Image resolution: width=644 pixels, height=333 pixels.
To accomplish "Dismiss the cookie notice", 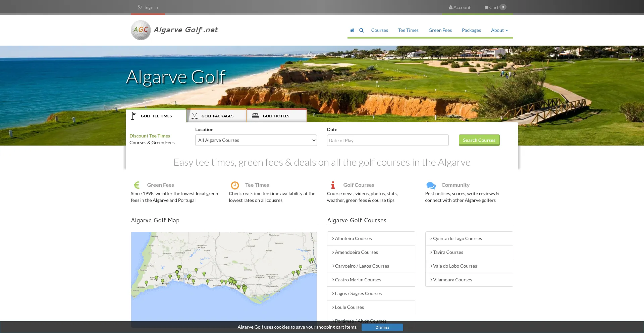I will pyautogui.click(x=382, y=327).
